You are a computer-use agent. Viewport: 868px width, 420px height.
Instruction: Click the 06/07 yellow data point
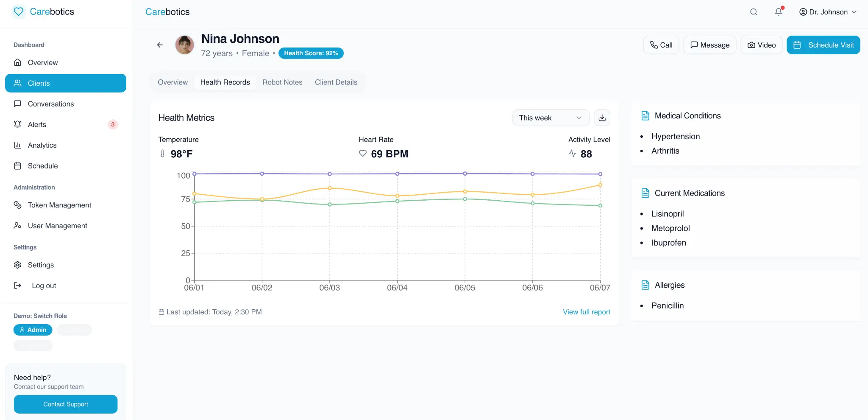600,185
